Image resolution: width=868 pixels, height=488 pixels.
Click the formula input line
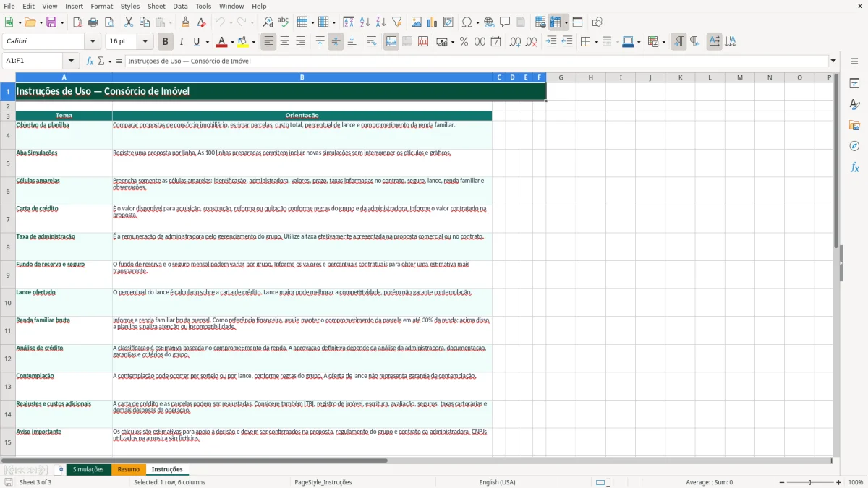tap(476, 61)
